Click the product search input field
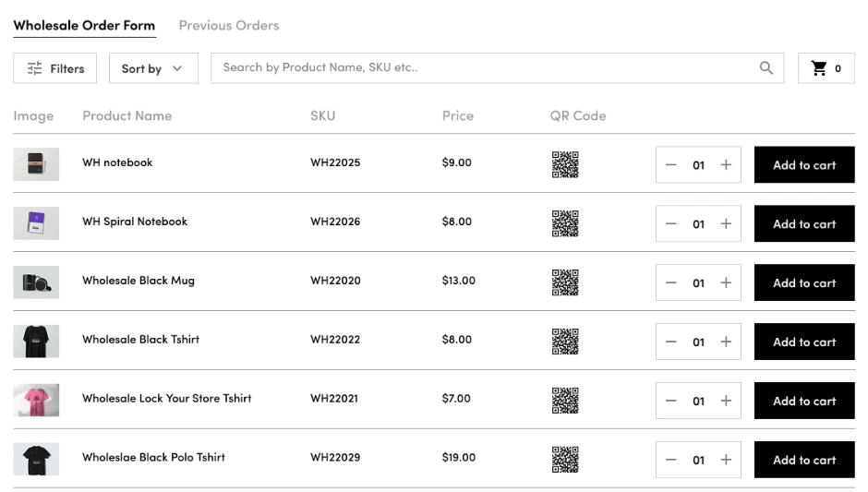Screen dimensions: 868x492 [497, 68]
